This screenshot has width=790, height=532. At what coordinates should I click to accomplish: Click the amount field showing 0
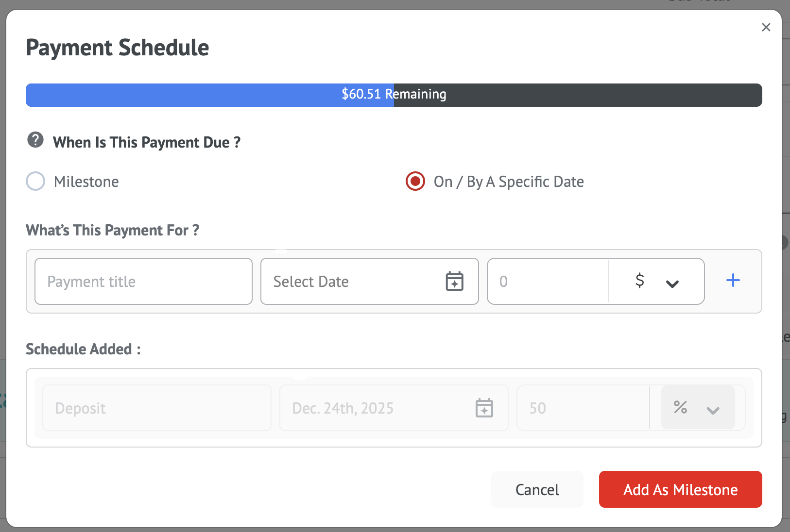(548, 282)
